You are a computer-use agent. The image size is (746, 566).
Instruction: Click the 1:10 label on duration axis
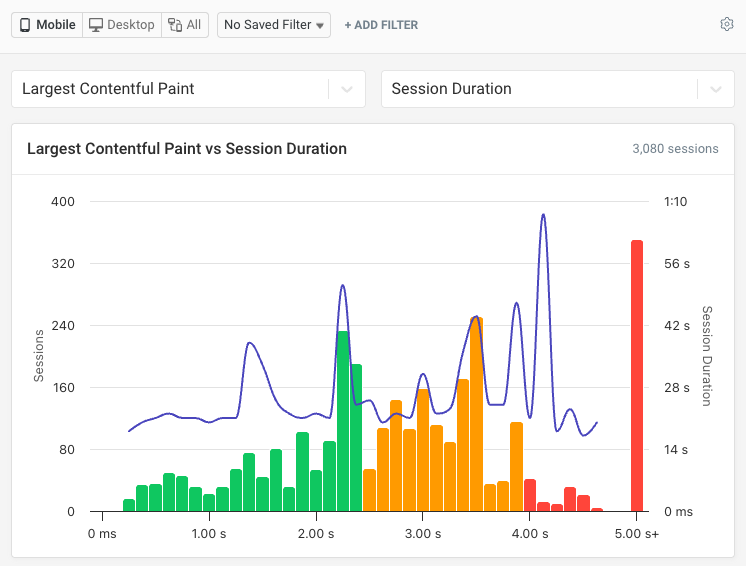point(676,202)
